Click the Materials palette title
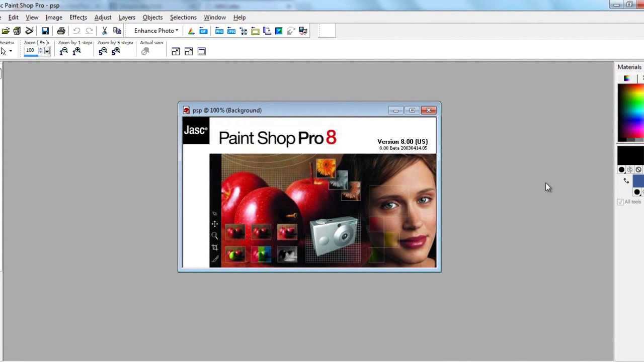 coord(629,67)
